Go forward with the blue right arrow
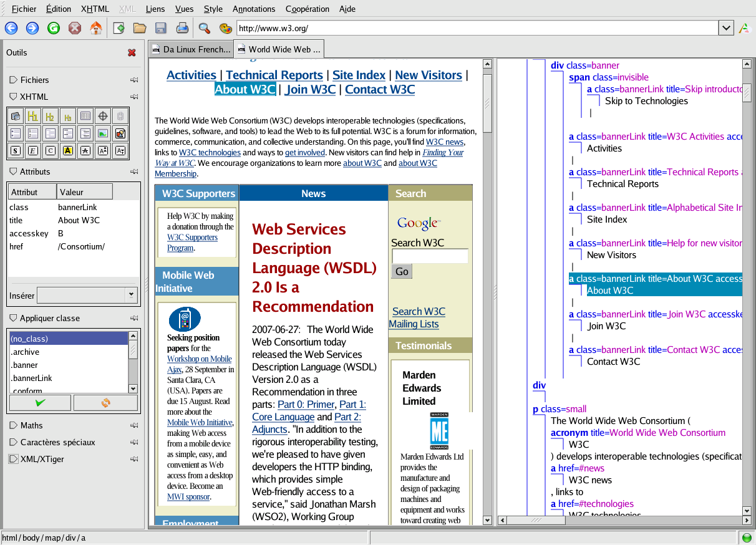Image resolution: width=756 pixels, height=545 pixels. click(x=32, y=28)
